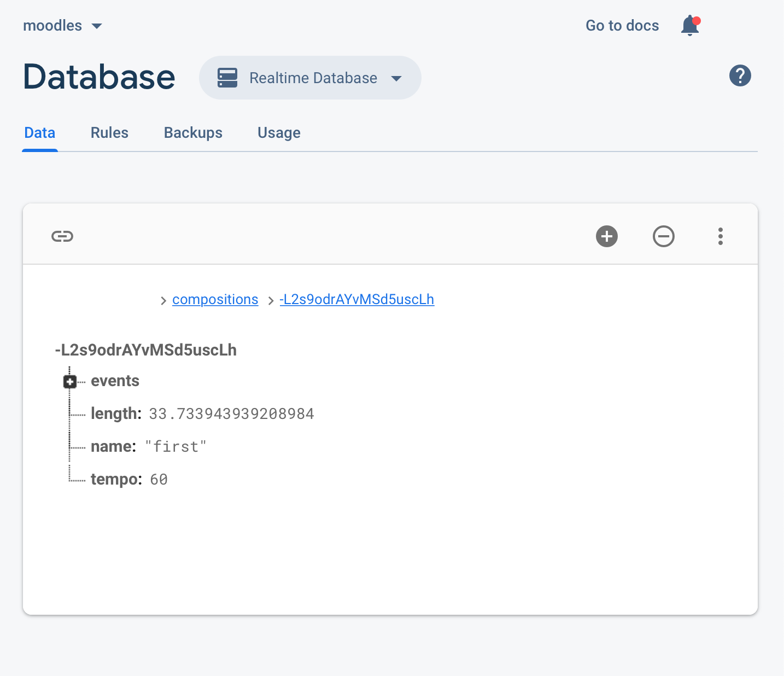Screen dimensions: 784x676
Task: Click the notifications bell icon
Action: coord(689,25)
